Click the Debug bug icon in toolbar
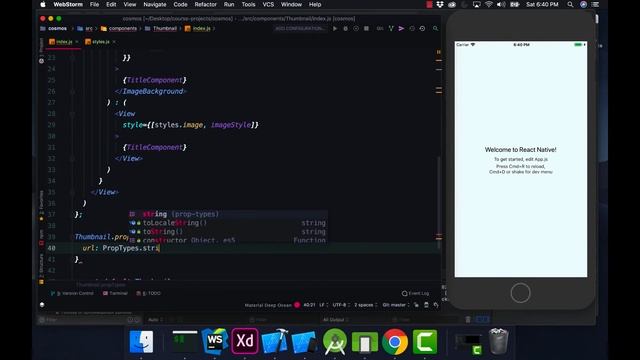 345,29
